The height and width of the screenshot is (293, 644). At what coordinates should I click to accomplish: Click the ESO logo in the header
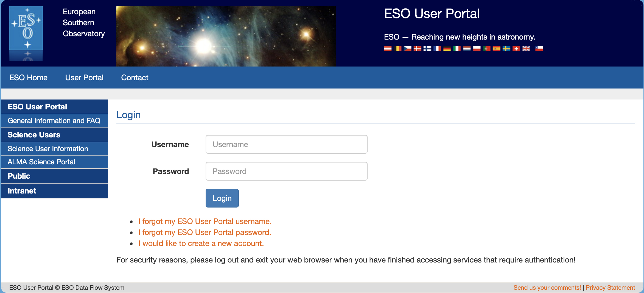tap(26, 33)
